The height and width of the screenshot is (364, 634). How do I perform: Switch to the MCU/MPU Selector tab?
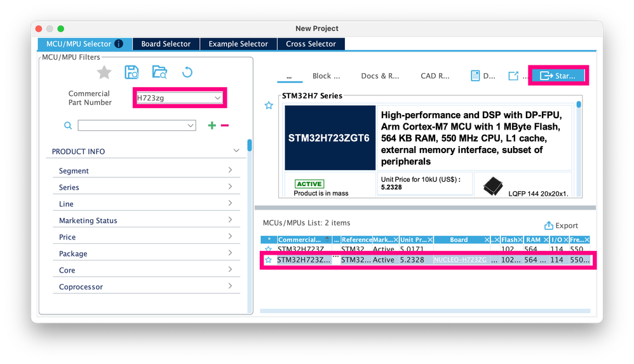[x=85, y=44]
